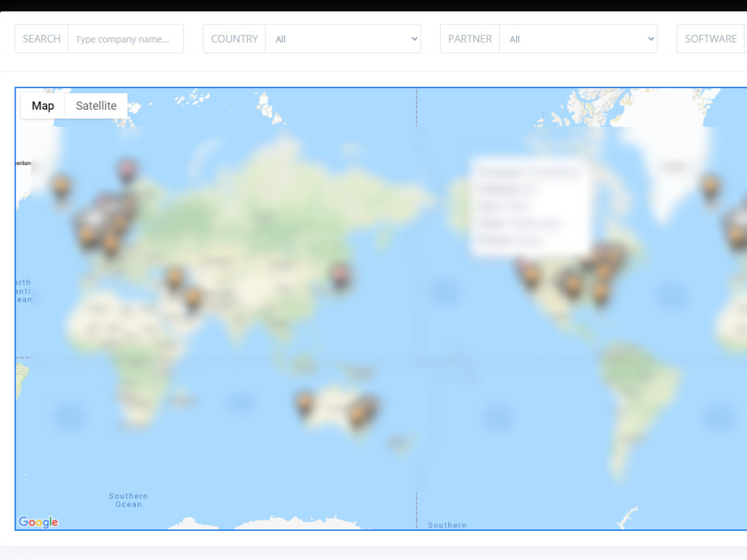Select the marker in eastern Australia
Viewport: 747px width, 560px height.
pyautogui.click(x=359, y=414)
